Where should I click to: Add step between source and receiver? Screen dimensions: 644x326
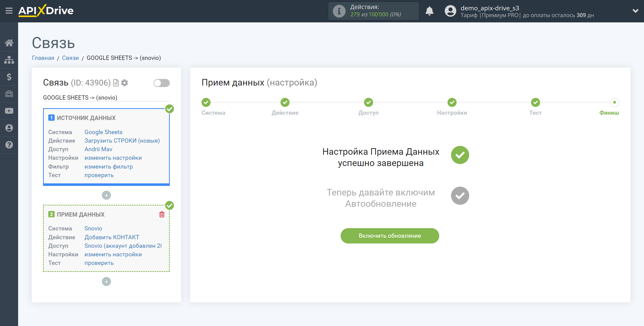pos(106,195)
